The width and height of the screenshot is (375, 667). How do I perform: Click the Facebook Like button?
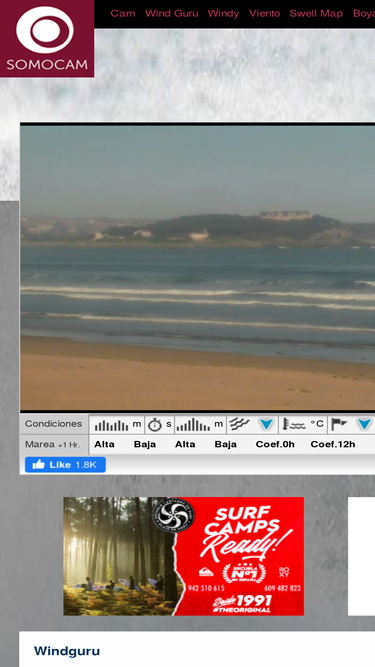click(x=65, y=465)
